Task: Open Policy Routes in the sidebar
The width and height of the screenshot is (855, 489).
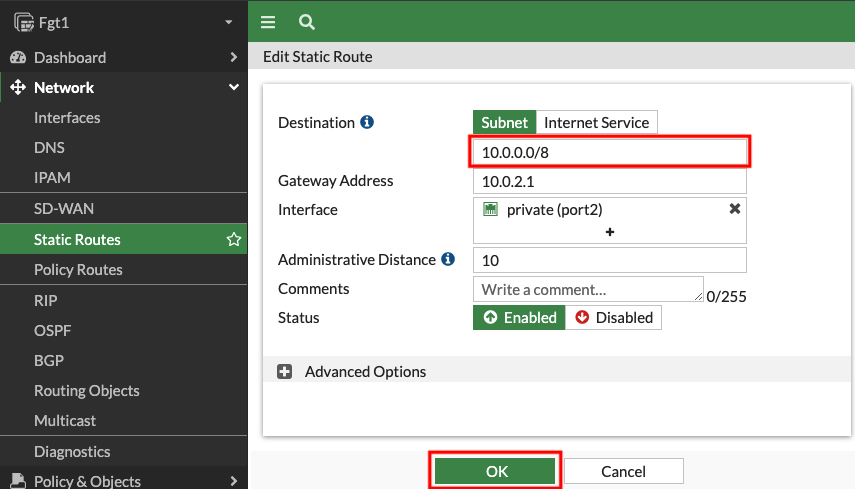Action: (x=78, y=270)
